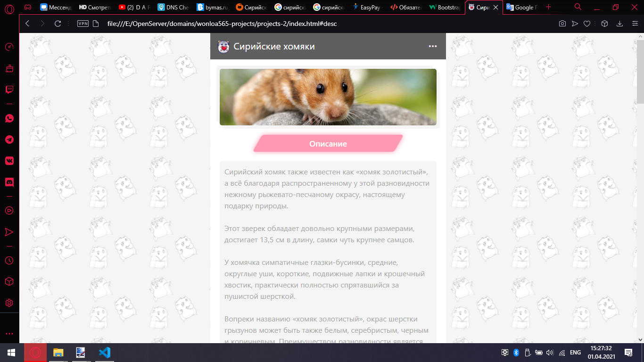Switch to the Bootstrap tab
The height and width of the screenshot is (362, 644).
pyautogui.click(x=445, y=8)
